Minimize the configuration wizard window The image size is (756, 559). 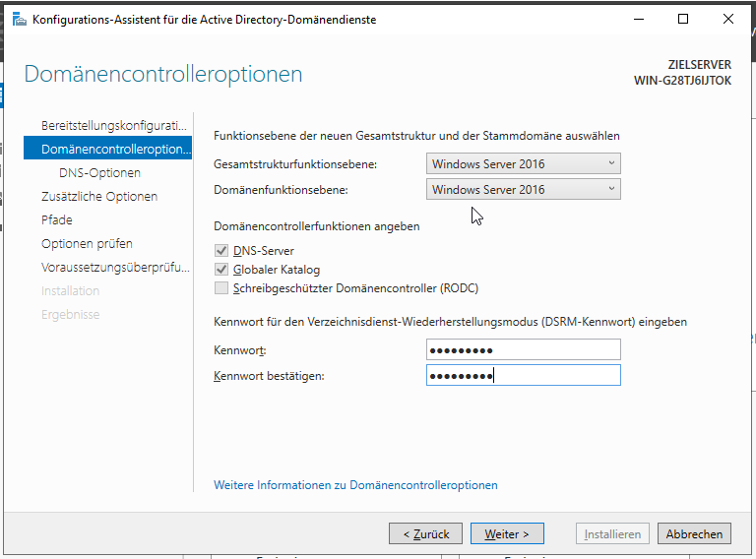pos(639,20)
